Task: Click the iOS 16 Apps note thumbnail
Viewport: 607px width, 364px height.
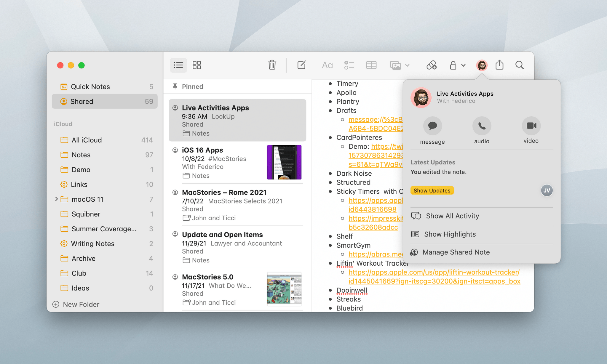Action: click(x=284, y=162)
